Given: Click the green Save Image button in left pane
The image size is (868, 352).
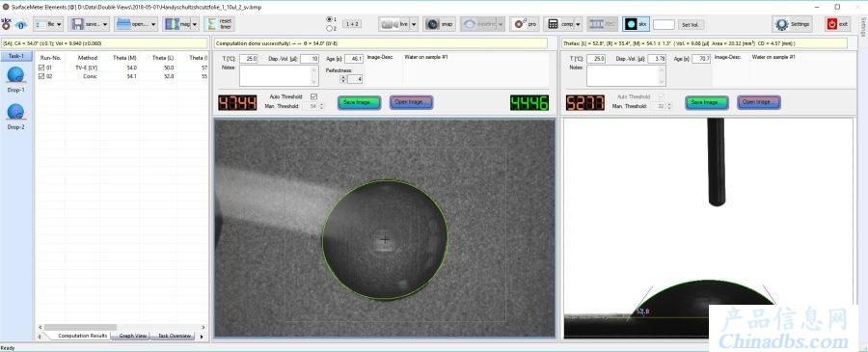Looking at the screenshot, I should pyautogui.click(x=360, y=102).
